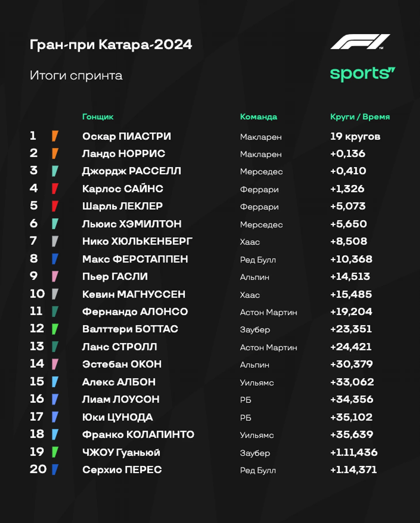Click the Круги / Время column header
420x523 pixels.
[360, 117]
